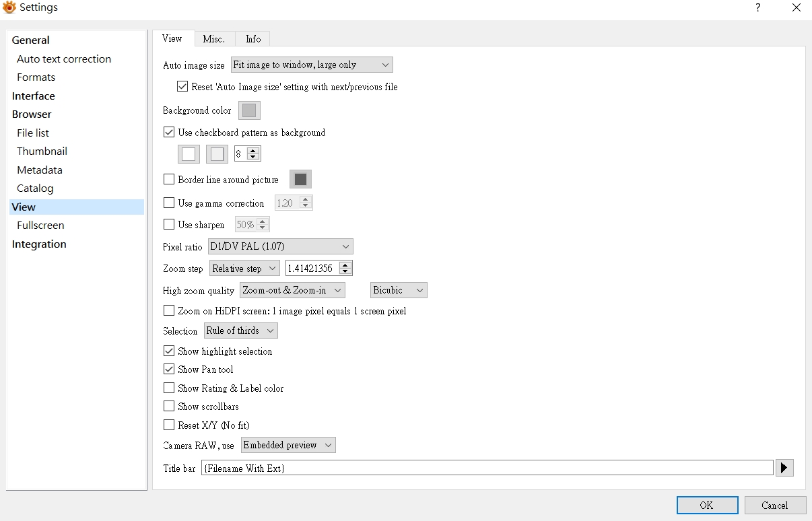
Task: Toggle Show Pan tool checkbox
Action: pos(169,369)
